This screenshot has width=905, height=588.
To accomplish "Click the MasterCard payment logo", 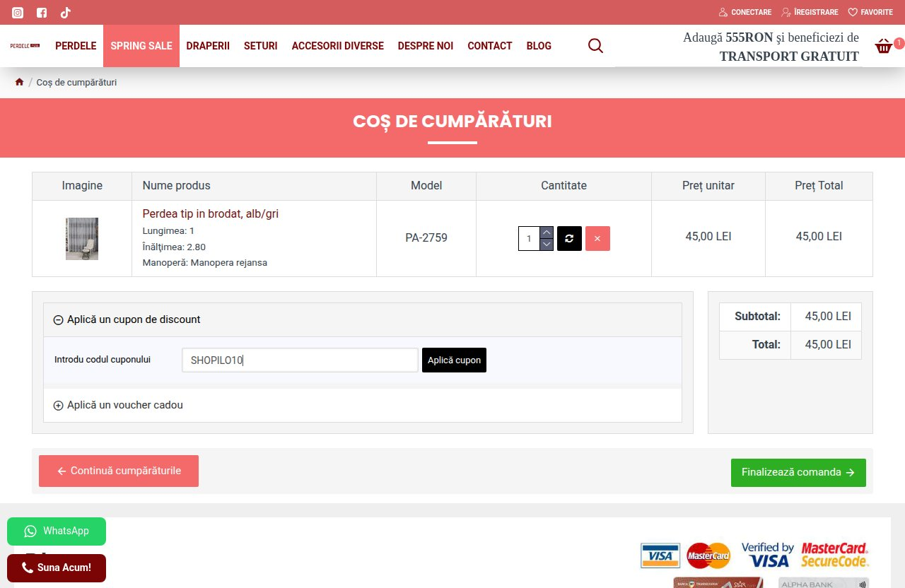I will point(708,555).
